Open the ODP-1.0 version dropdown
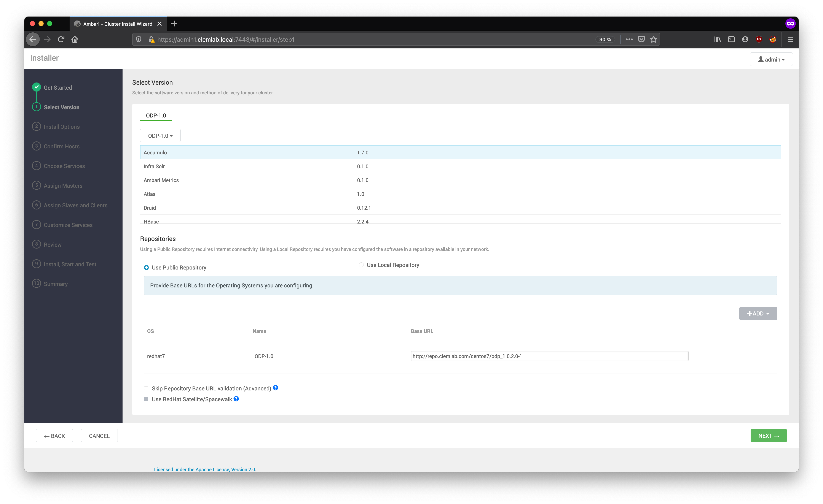Viewport: 823px width, 504px height. [160, 136]
